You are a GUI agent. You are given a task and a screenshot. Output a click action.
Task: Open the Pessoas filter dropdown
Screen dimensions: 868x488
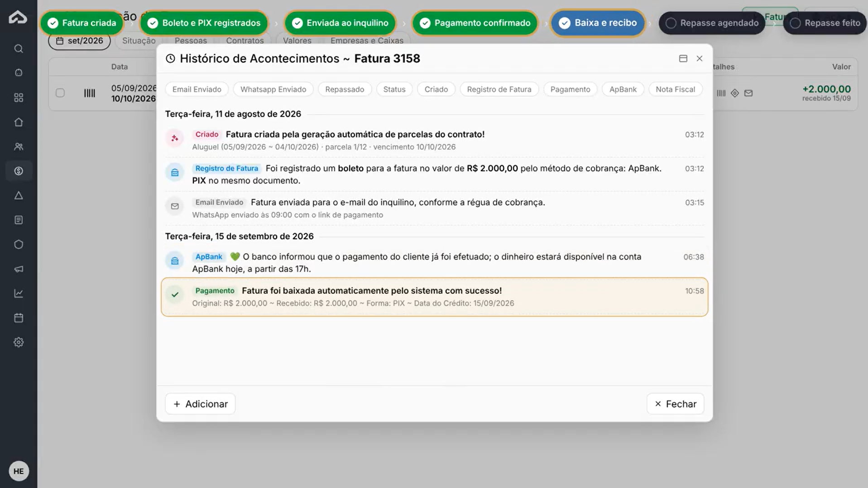pos(191,41)
